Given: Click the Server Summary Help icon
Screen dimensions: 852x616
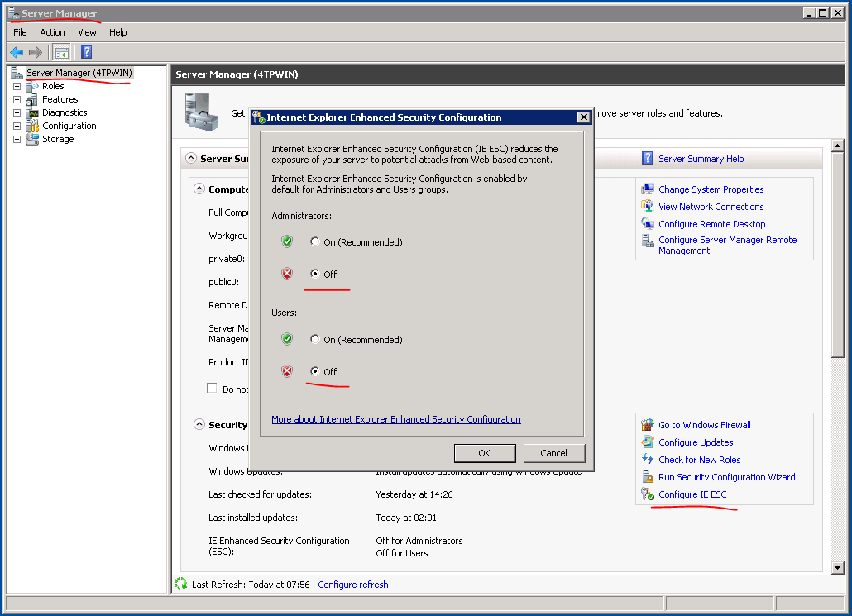Looking at the screenshot, I should click(x=647, y=158).
